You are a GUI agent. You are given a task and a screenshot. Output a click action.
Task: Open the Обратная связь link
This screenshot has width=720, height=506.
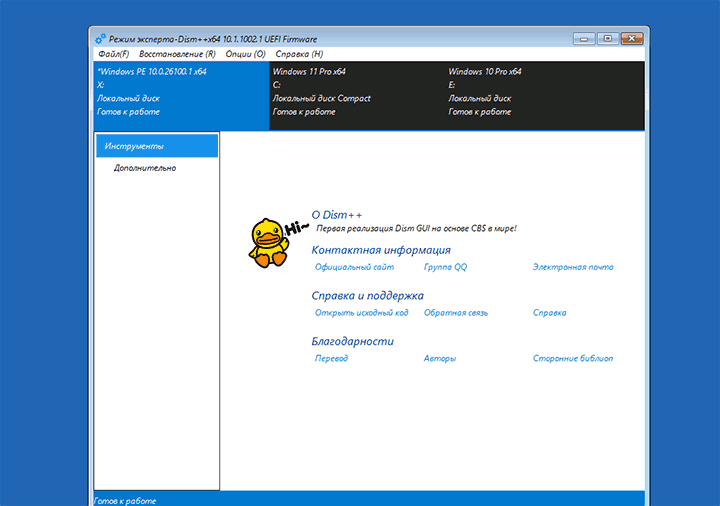pos(455,313)
